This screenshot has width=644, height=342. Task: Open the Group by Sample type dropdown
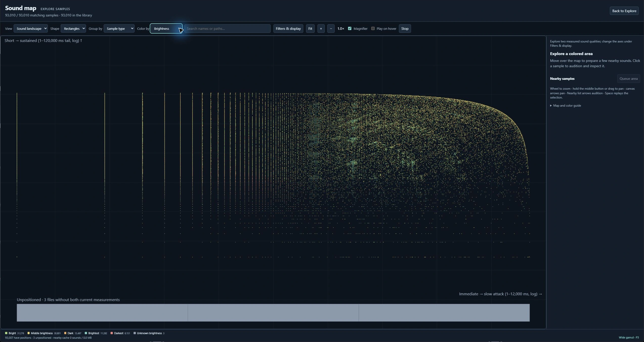119,29
